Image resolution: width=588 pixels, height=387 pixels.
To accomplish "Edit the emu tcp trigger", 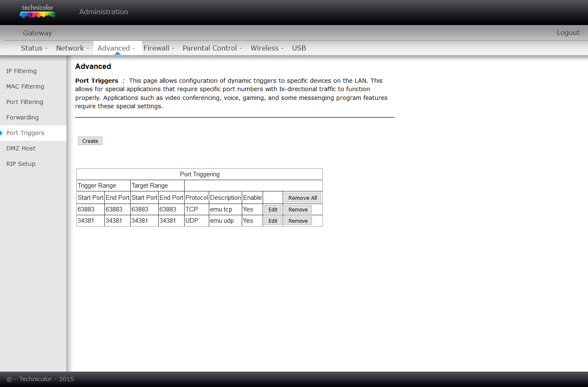I will coord(273,209).
